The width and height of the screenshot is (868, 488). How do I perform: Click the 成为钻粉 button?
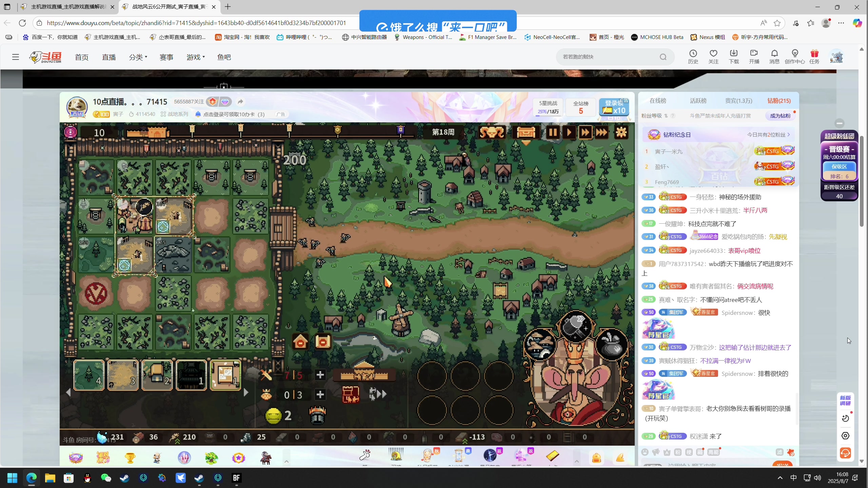tap(780, 116)
